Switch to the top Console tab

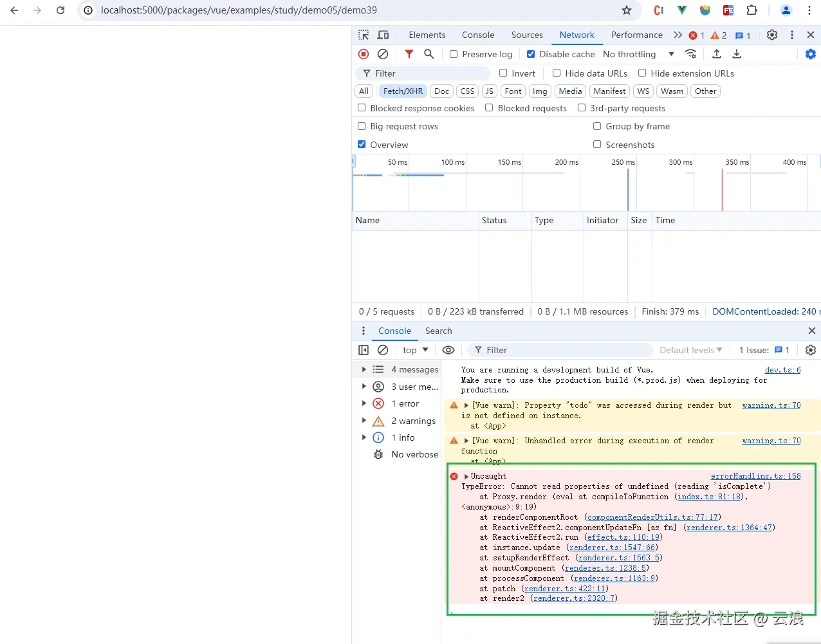pyautogui.click(x=478, y=35)
